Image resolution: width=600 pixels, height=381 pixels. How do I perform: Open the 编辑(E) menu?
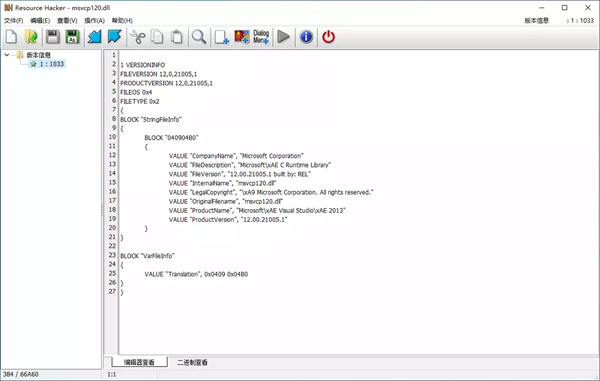pos(40,20)
